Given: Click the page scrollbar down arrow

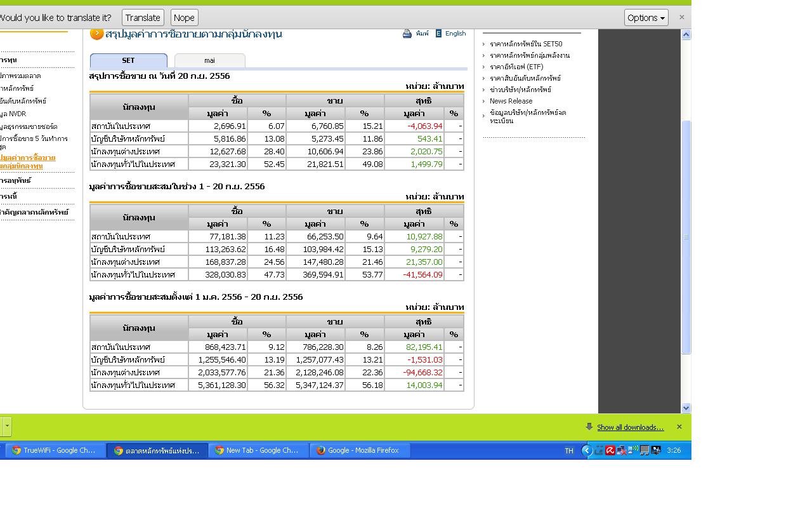Looking at the screenshot, I should tap(686, 408).
